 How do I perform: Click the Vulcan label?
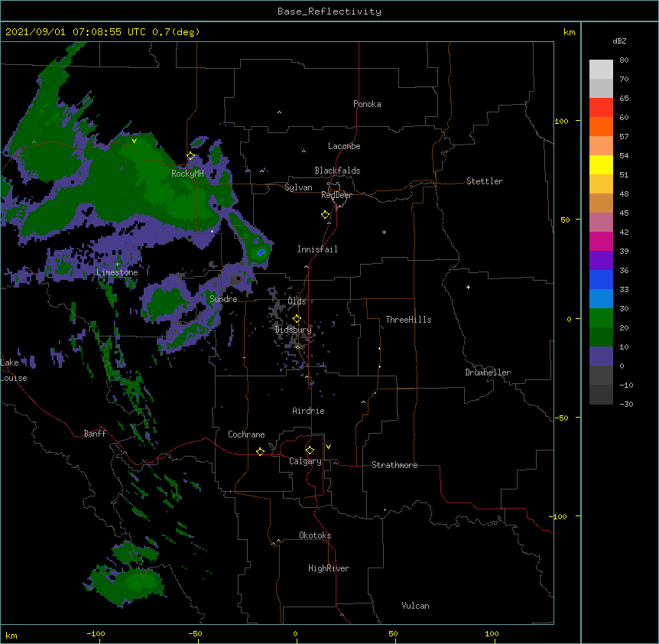point(415,606)
